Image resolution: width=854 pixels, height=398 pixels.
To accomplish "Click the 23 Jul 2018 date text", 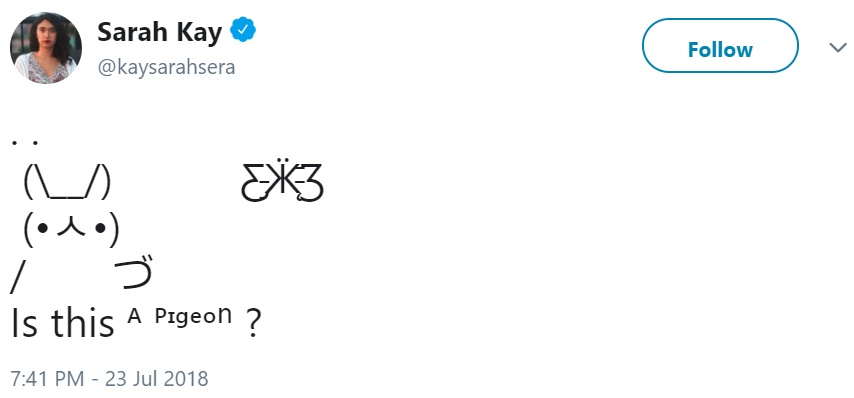I will coord(157,378).
